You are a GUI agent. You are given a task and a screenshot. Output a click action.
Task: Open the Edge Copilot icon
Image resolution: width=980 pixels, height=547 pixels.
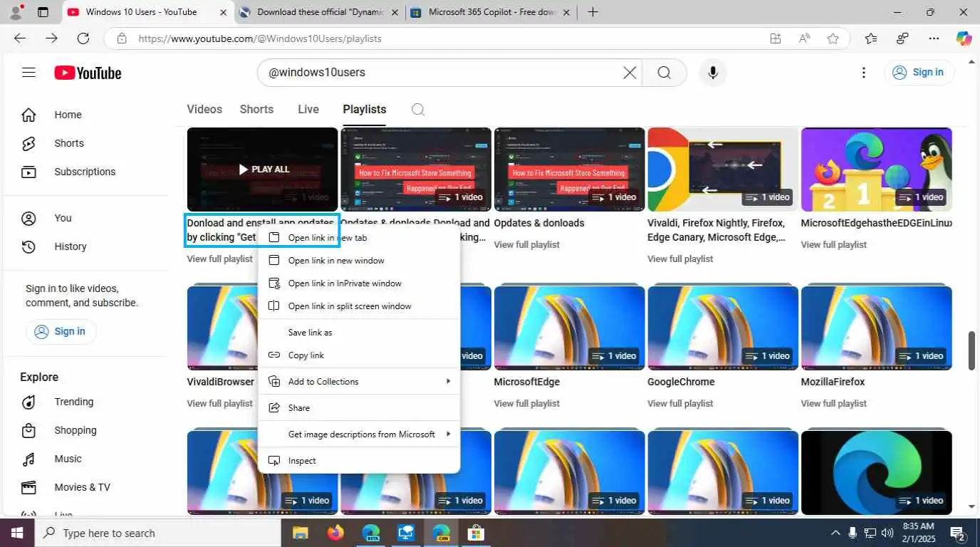click(x=964, y=38)
